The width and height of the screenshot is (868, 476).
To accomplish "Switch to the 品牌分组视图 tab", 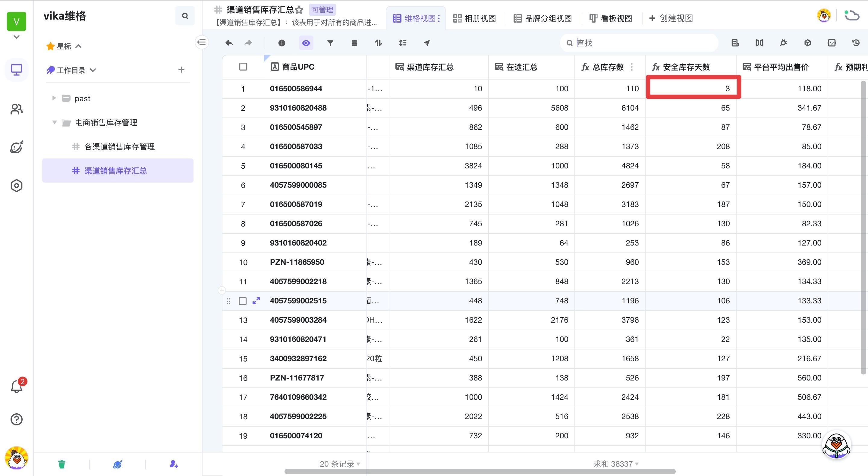I will pos(542,18).
